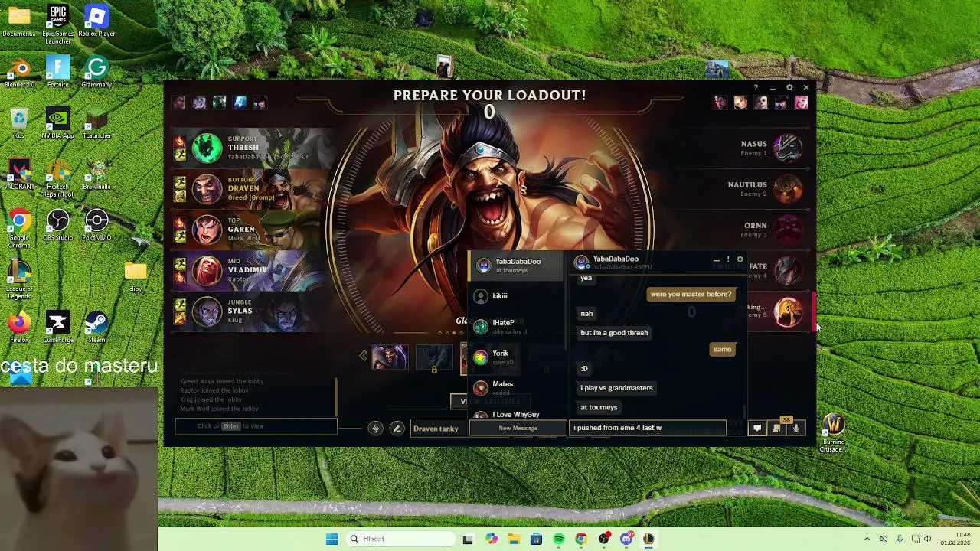Click the Nautilus enemy portrait
980x551 pixels.
[788, 189]
